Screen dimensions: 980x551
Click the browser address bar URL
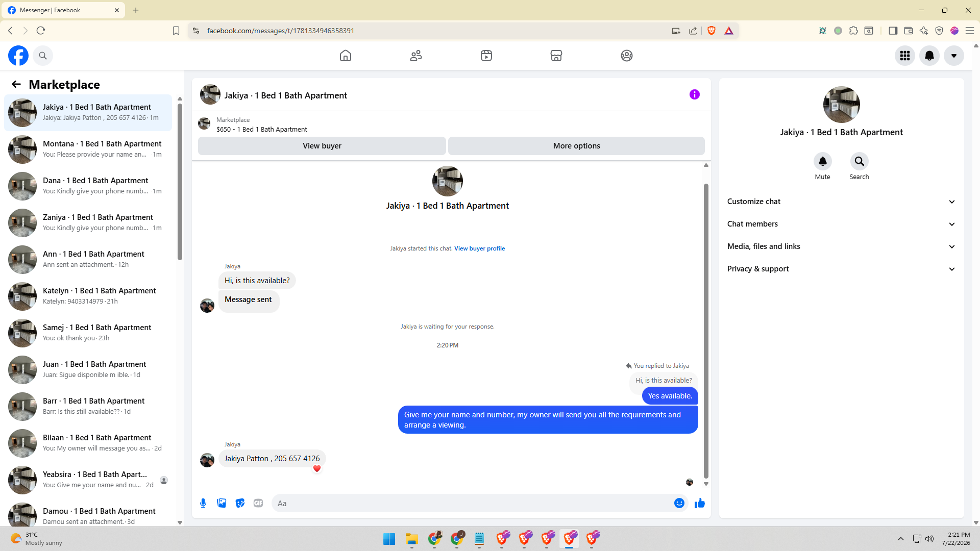(x=281, y=31)
